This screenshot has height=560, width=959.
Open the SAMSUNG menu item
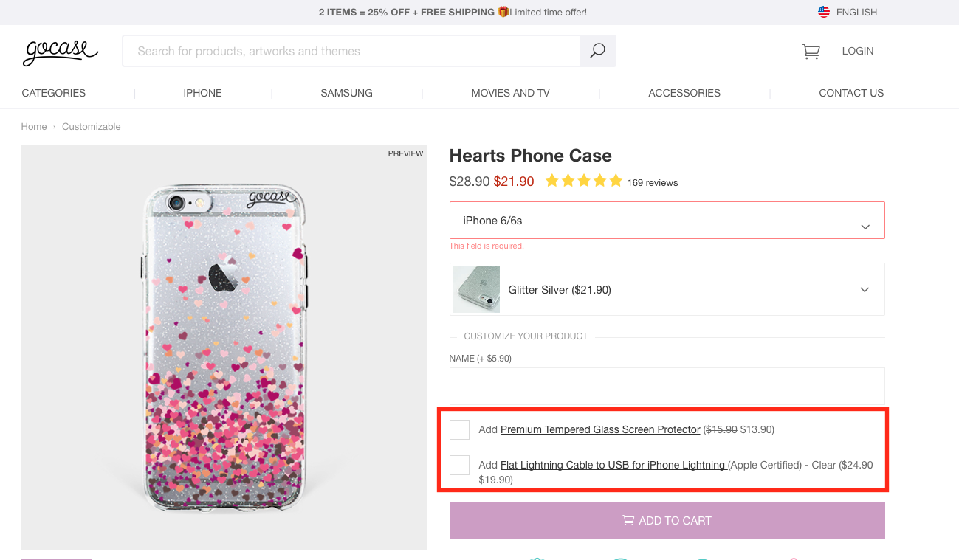(346, 93)
